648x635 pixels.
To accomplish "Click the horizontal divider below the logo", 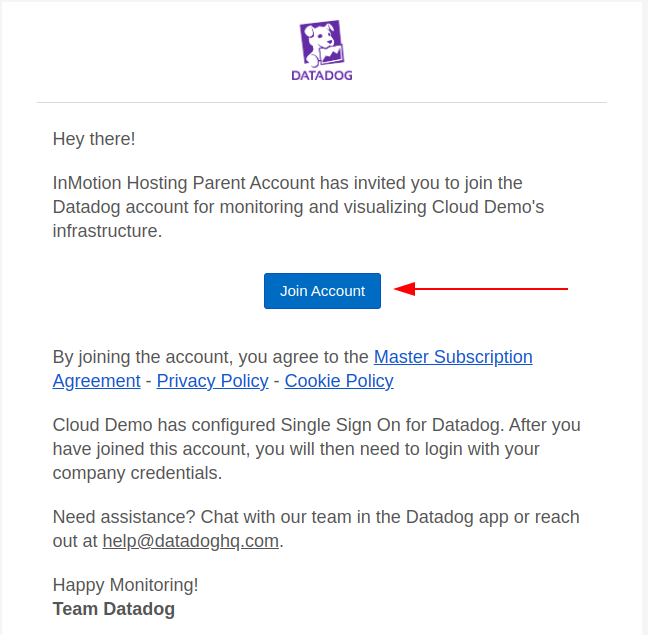I will [322, 102].
